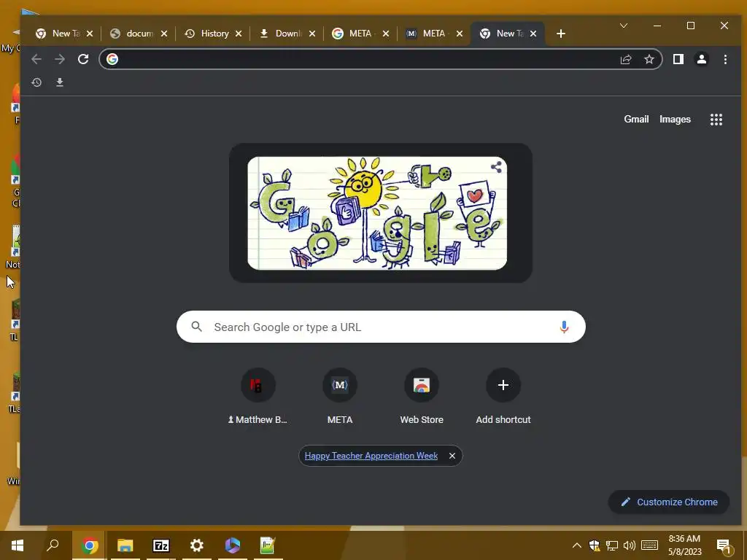
Task: Click the browser forward arrow
Action: point(60,59)
